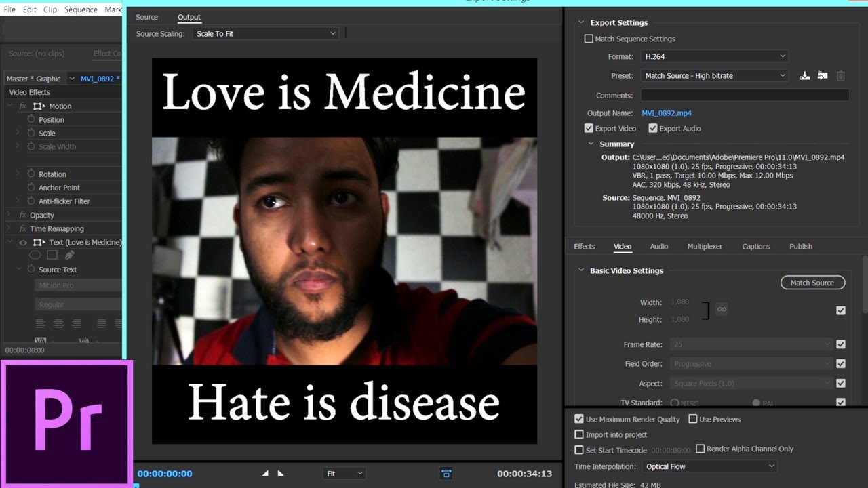The image size is (868, 488).
Task: Open the Effects tab
Action: 585,247
